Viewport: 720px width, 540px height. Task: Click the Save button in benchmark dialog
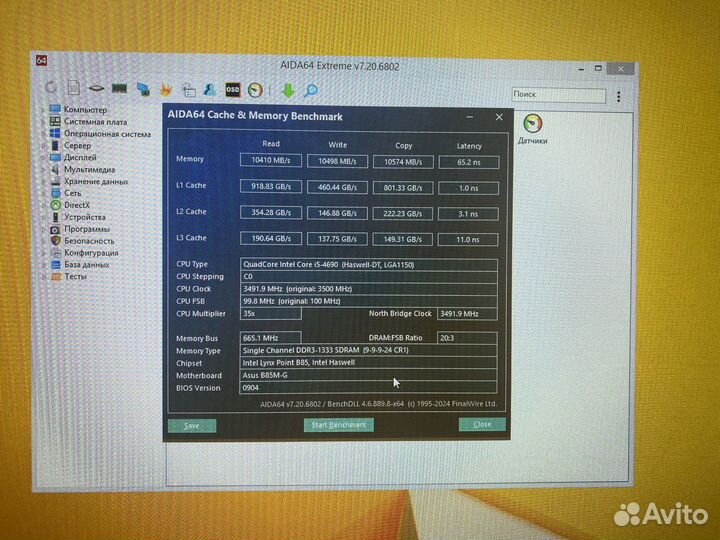(x=192, y=425)
